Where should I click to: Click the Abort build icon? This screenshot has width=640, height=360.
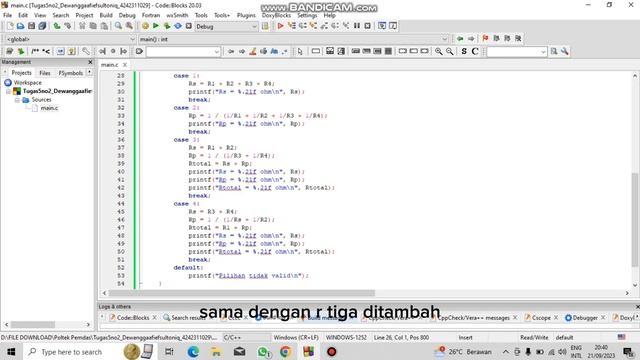189,26
